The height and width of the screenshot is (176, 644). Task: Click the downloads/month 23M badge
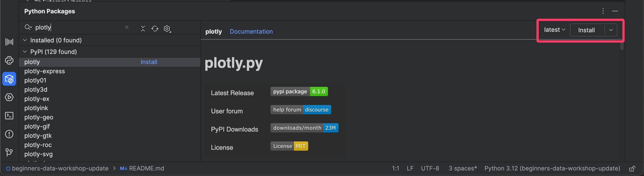pos(304,128)
